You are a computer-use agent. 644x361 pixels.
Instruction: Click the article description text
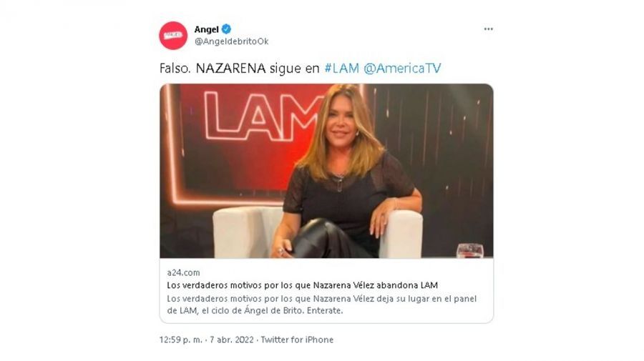point(321,305)
